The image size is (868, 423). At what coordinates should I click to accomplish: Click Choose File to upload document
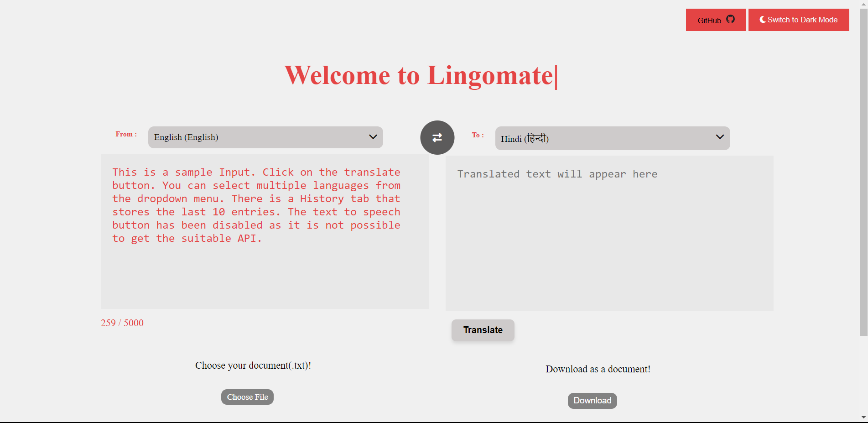click(247, 397)
